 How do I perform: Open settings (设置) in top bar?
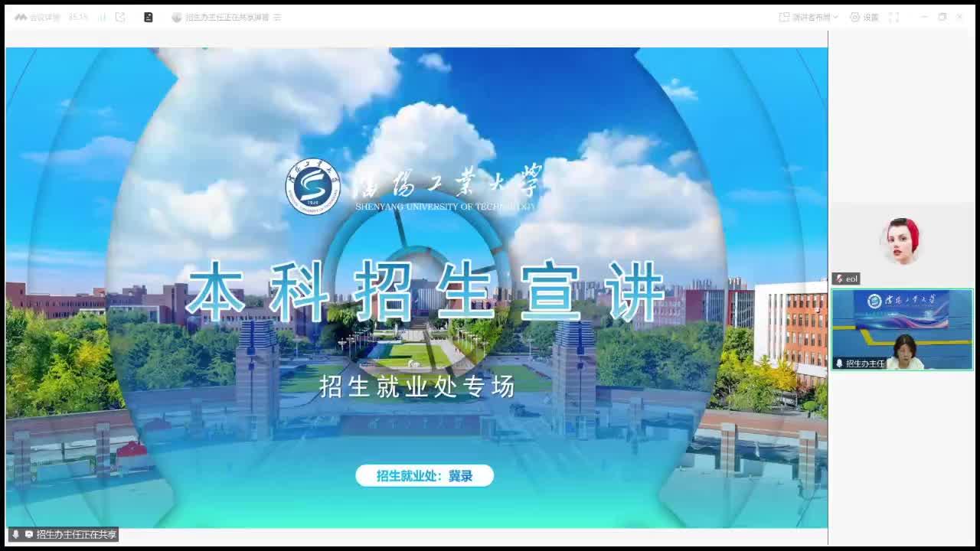tap(864, 17)
